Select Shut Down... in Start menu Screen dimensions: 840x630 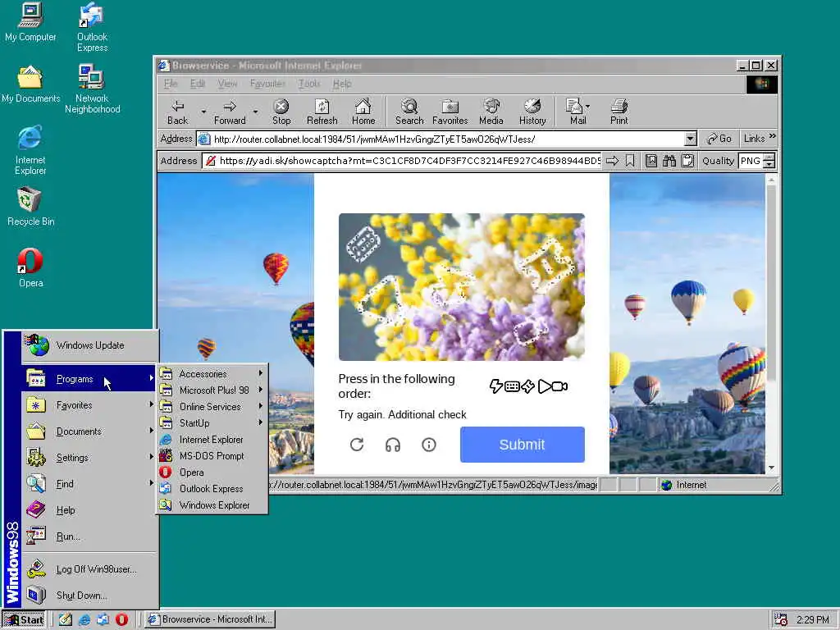coord(90,596)
